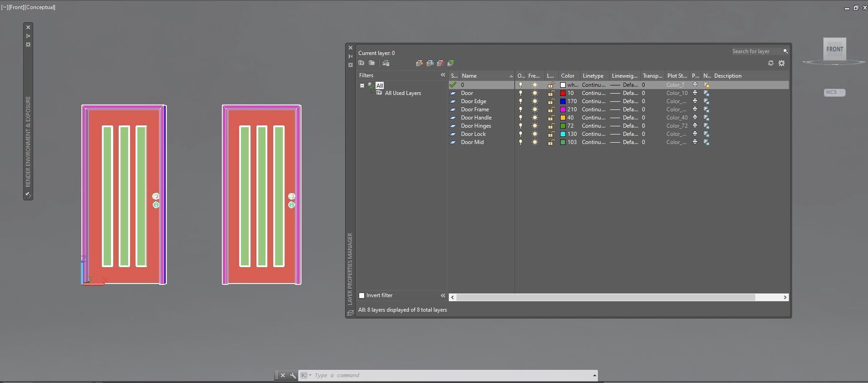Collapse filter pane using bottom chevron
Screen dimensions: 868x383
point(443,295)
